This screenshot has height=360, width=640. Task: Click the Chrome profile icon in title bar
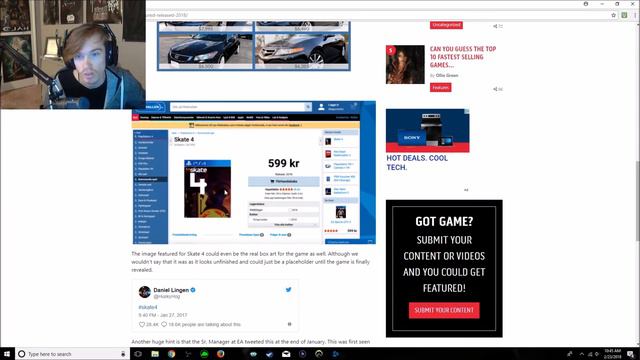coord(586,4)
